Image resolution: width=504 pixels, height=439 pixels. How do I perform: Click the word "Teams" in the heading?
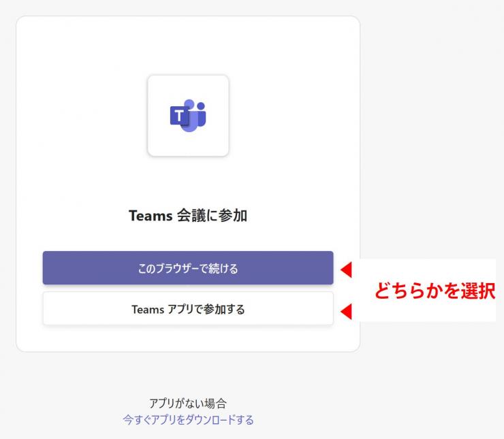pos(148,216)
